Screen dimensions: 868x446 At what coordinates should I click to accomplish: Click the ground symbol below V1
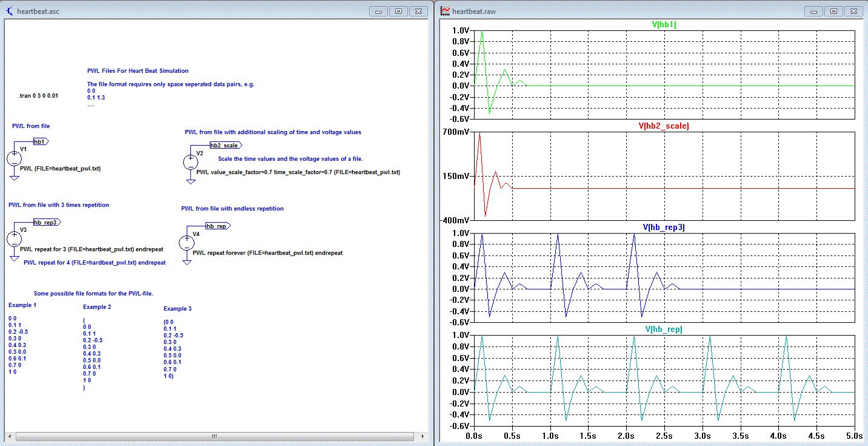(x=14, y=178)
